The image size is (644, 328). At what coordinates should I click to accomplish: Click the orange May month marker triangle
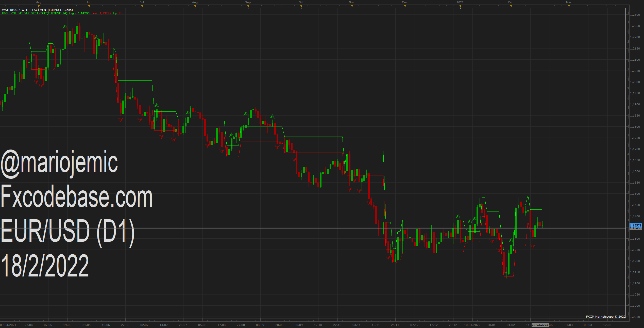(39, 6)
